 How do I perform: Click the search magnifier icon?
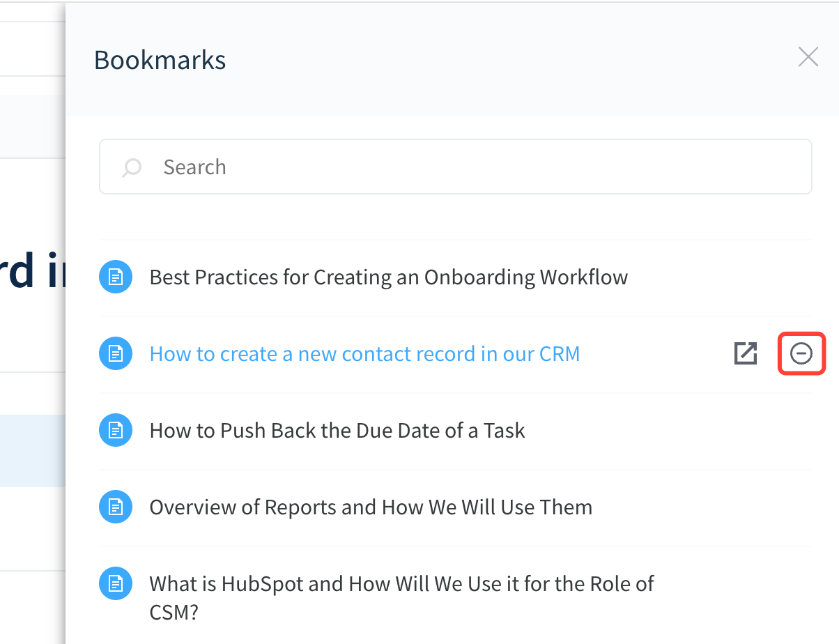(x=132, y=167)
